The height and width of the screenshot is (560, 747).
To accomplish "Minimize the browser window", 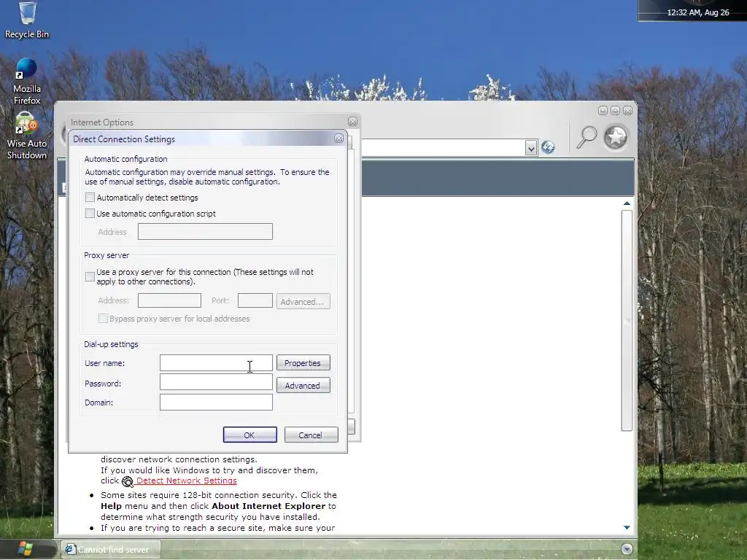I will pyautogui.click(x=603, y=111).
